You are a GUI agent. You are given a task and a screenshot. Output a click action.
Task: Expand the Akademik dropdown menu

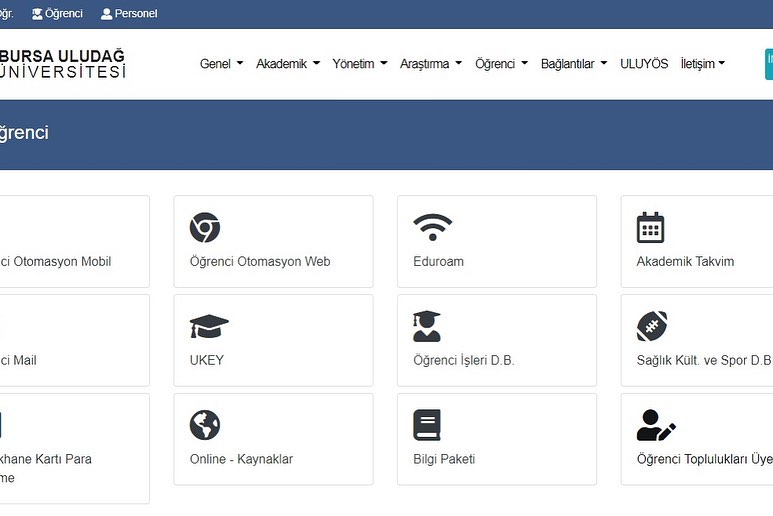tap(288, 64)
